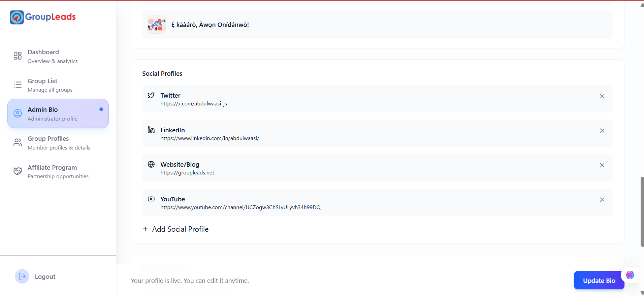This screenshot has height=296, width=644.
Task: Go to Group List
Action: pyautogui.click(x=58, y=85)
